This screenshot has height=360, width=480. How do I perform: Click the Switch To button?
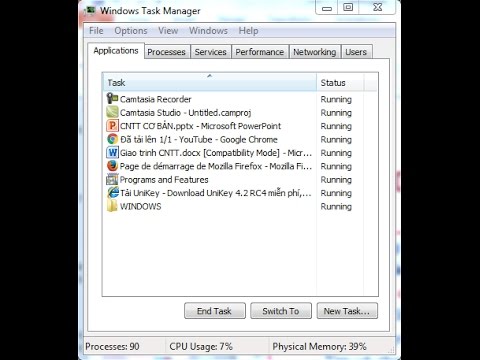[281, 311]
